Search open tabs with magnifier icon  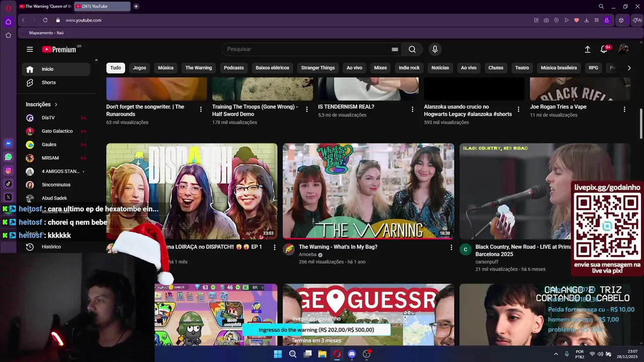601,7
